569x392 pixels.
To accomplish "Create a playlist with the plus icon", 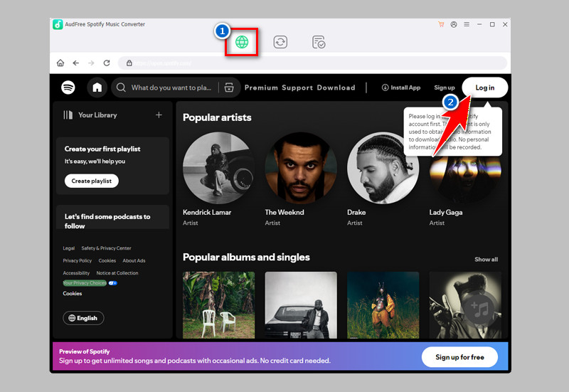I will pos(159,115).
